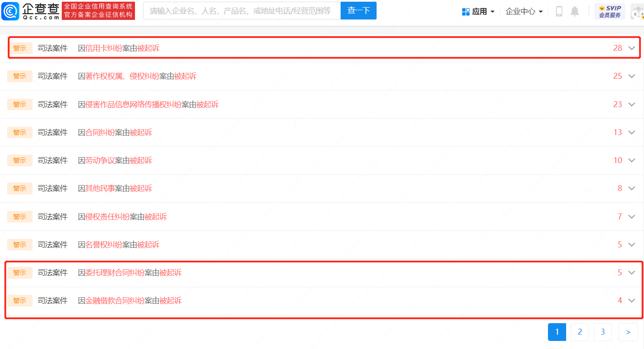The height and width of the screenshot is (349, 644).
Task: Expand the 金融借款合同纠纷 row
Action: click(x=631, y=301)
